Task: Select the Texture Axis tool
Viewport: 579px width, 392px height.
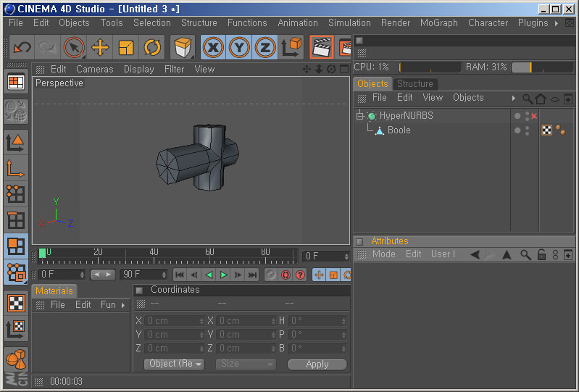Action: point(16,329)
